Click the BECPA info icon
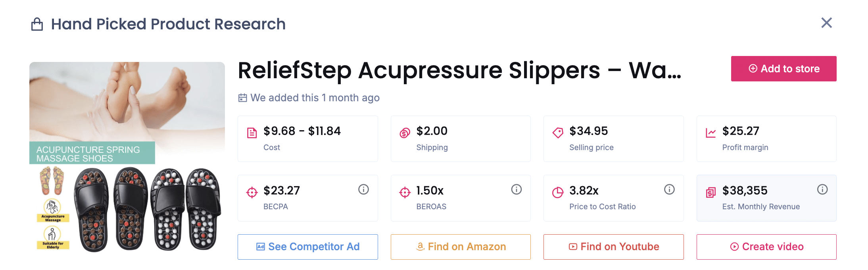 pos(363,189)
